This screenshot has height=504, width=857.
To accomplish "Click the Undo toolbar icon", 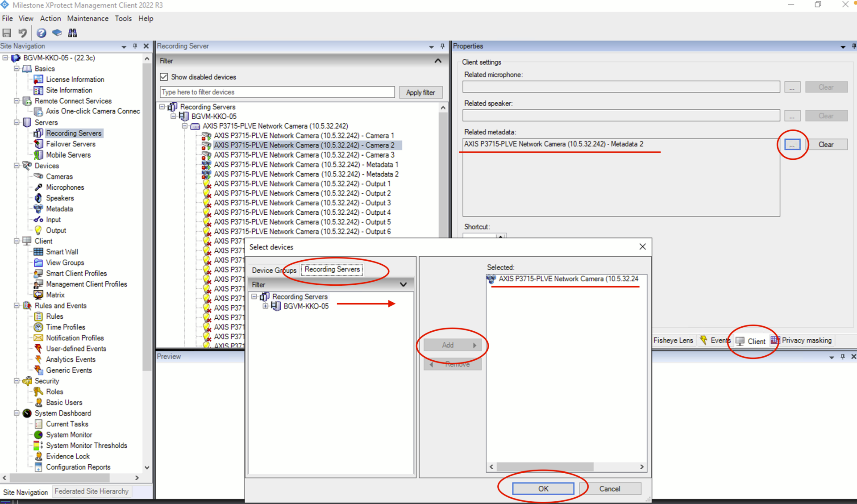I will (23, 33).
